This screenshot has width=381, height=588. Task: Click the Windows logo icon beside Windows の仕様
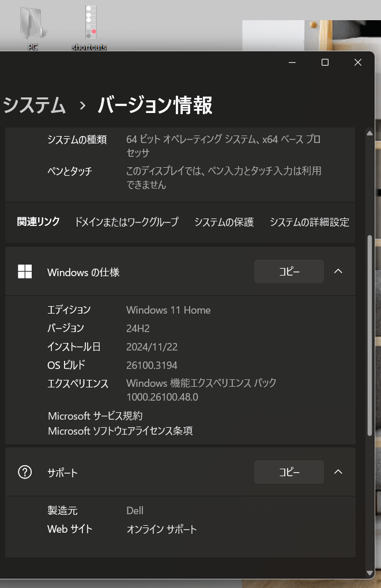tap(25, 272)
